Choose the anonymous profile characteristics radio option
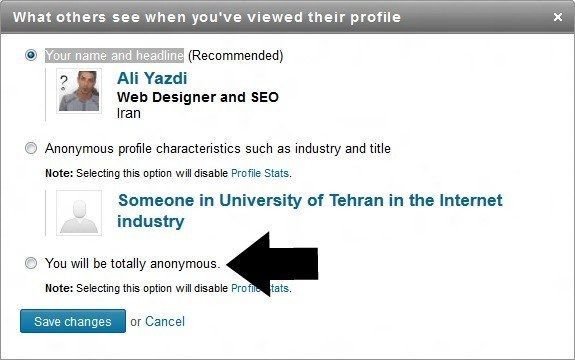 point(31,148)
